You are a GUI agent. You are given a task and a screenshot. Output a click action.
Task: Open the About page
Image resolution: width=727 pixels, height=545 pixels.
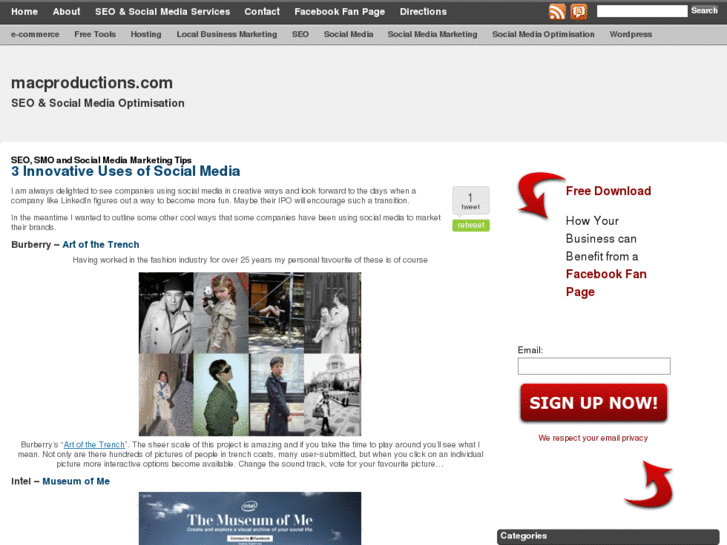[66, 12]
